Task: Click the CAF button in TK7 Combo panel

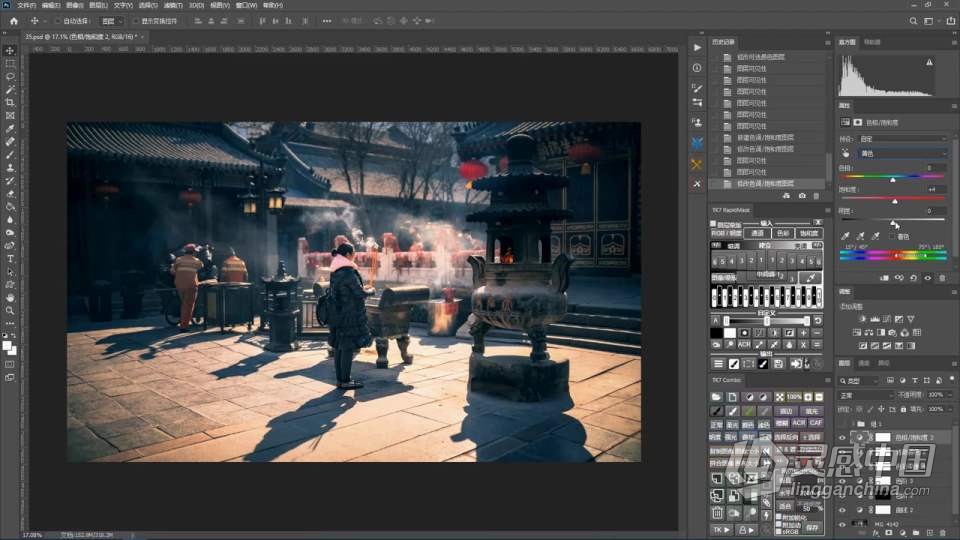Action: 816,423
